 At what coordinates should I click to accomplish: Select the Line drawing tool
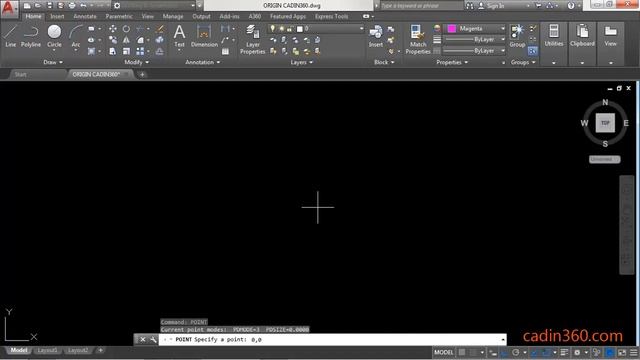[x=11, y=36]
